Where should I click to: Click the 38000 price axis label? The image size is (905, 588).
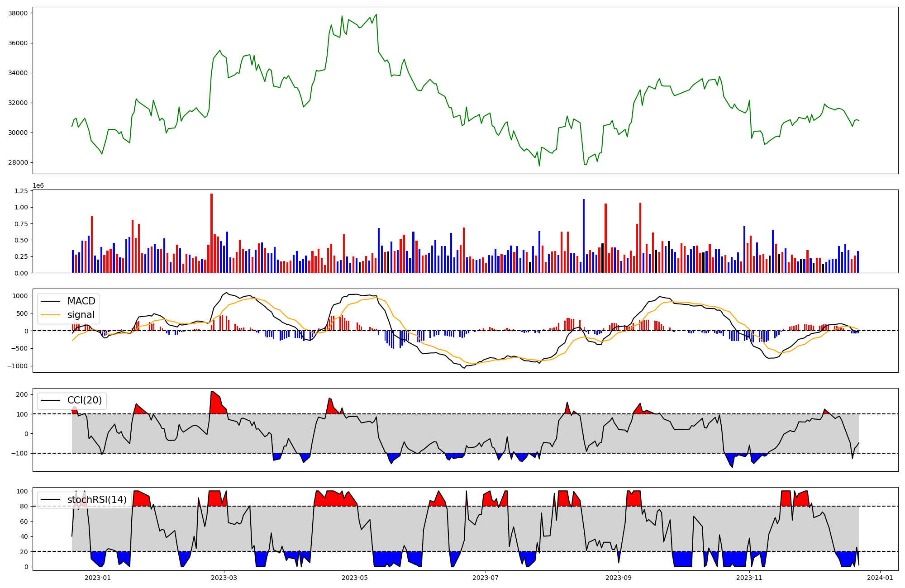(18, 13)
